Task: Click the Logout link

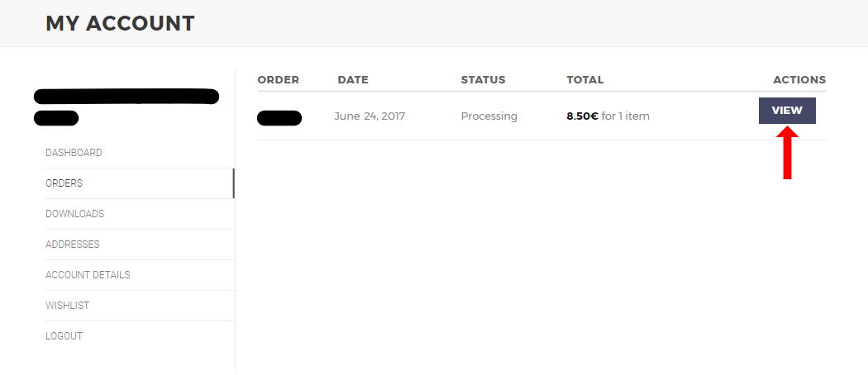Action: point(64,336)
